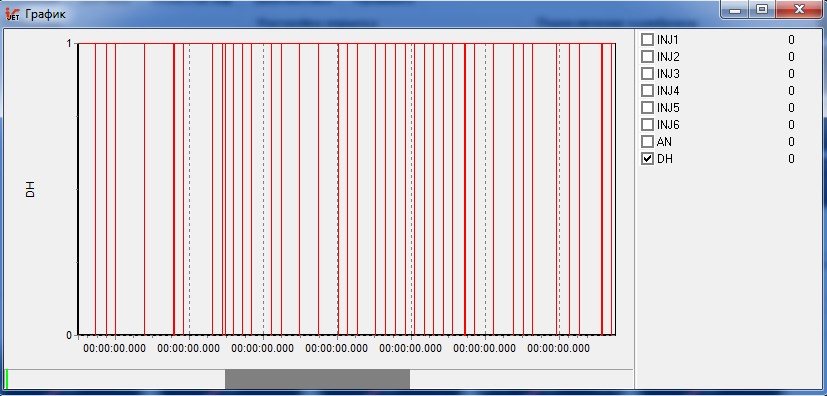Click the gray timeline scrollbar thumb
Screen dimensions: 827x396
pos(318,379)
